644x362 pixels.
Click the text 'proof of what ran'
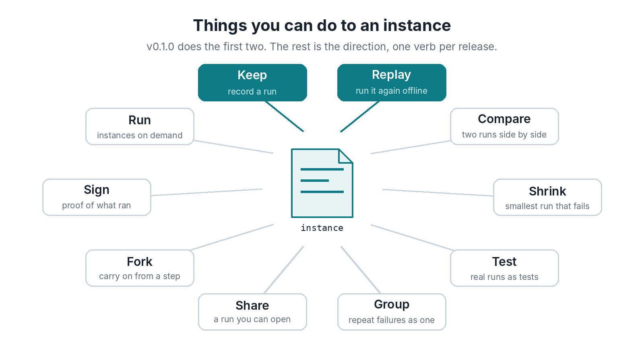(97, 206)
